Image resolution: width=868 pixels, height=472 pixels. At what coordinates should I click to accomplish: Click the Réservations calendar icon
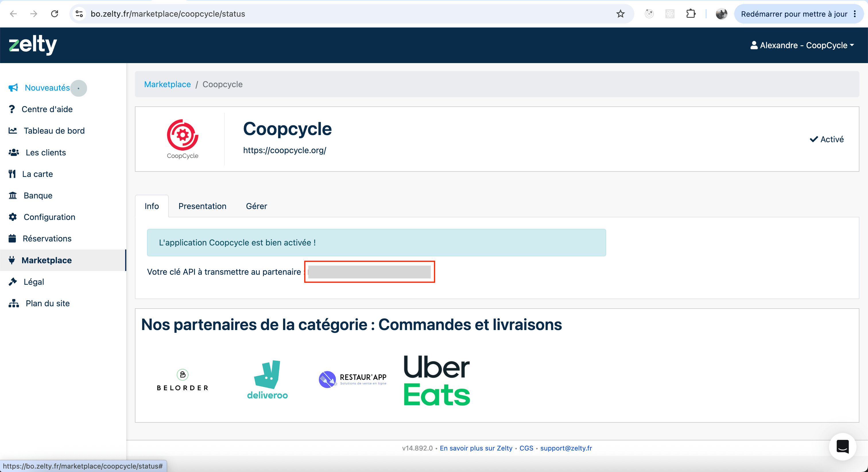pos(12,239)
